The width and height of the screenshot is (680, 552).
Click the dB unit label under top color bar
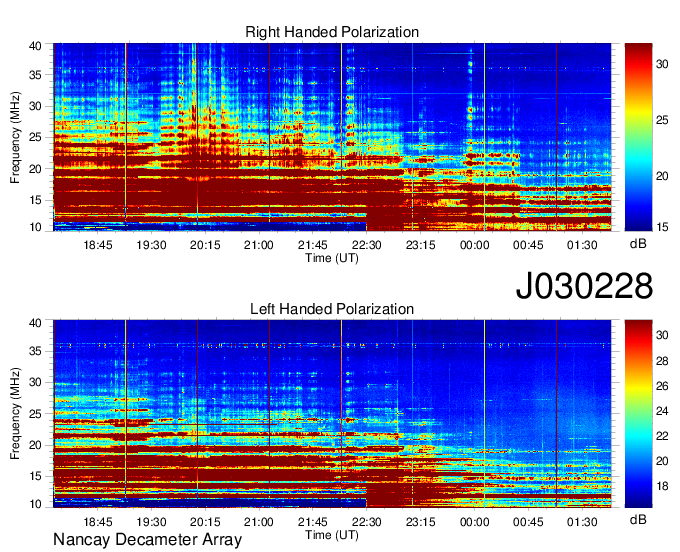click(x=638, y=244)
